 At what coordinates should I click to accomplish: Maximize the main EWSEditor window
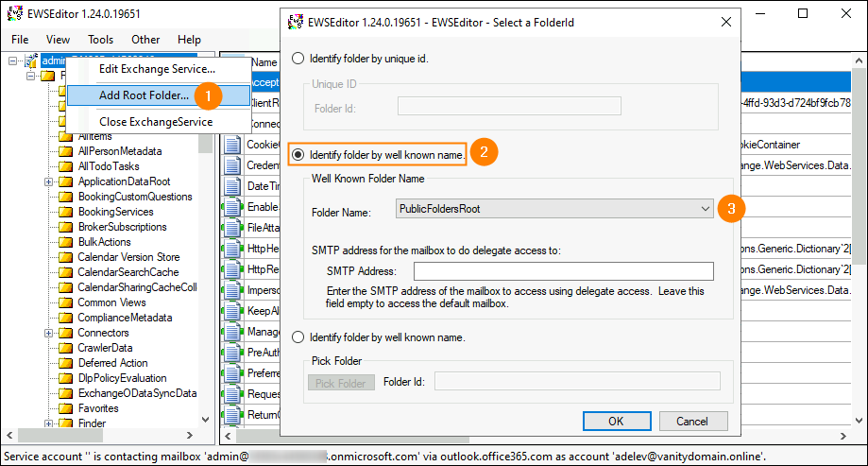coord(803,13)
